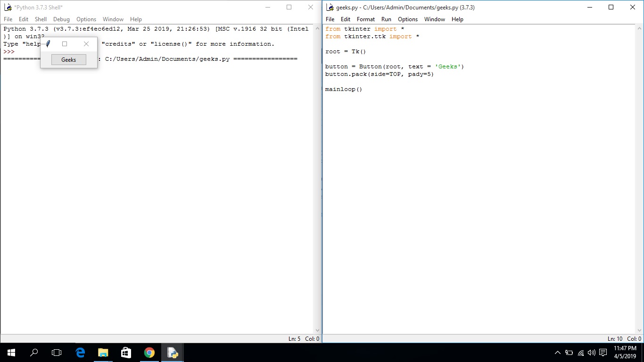Expand hidden icons in the system tray
This screenshot has width=644, height=362.
click(x=557, y=352)
